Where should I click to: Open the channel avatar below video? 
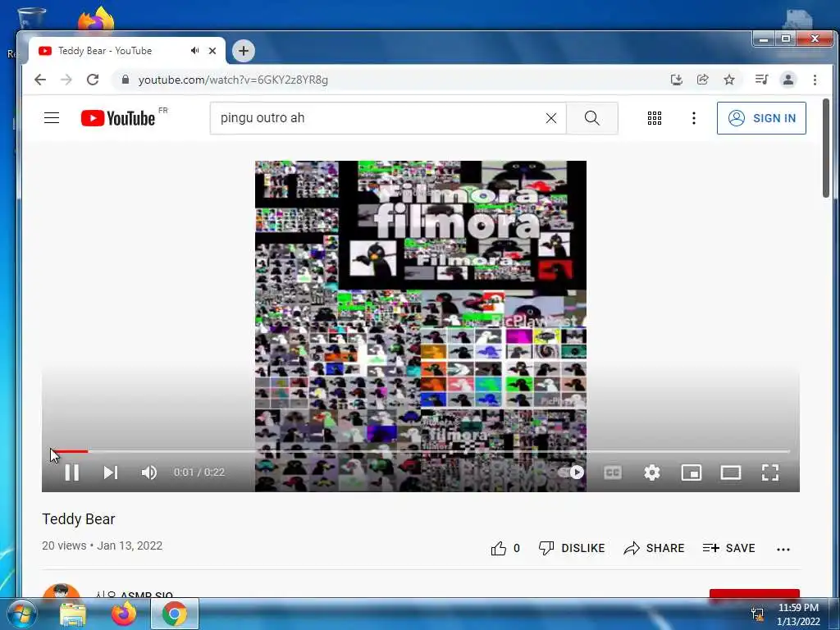(x=61, y=592)
